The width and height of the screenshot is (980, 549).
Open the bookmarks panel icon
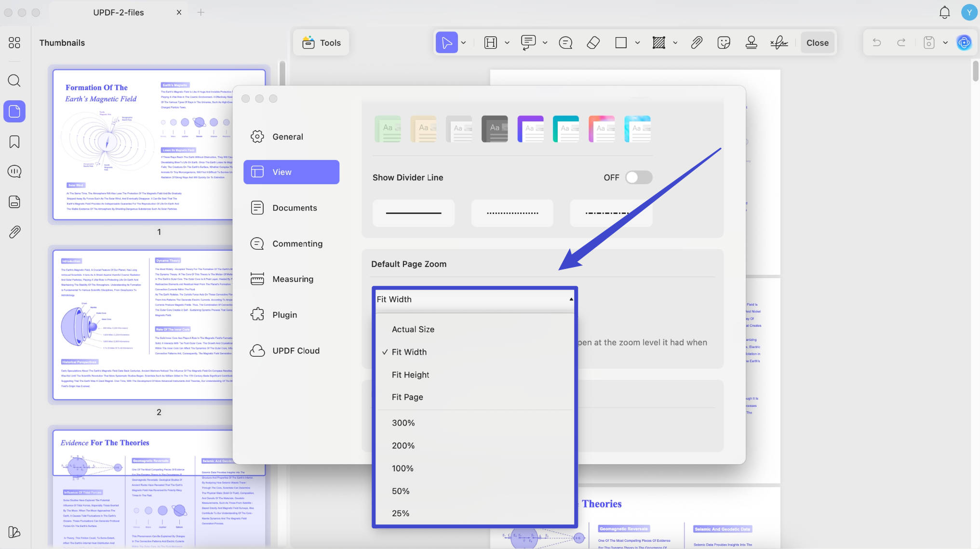click(14, 142)
